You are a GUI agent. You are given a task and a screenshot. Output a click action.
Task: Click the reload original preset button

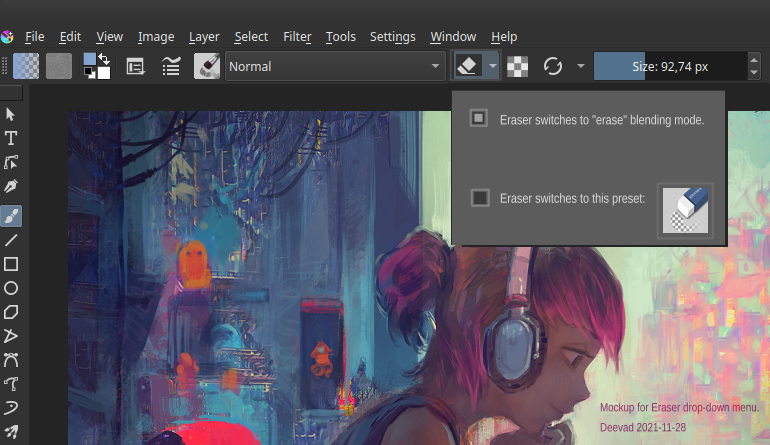point(552,66)
